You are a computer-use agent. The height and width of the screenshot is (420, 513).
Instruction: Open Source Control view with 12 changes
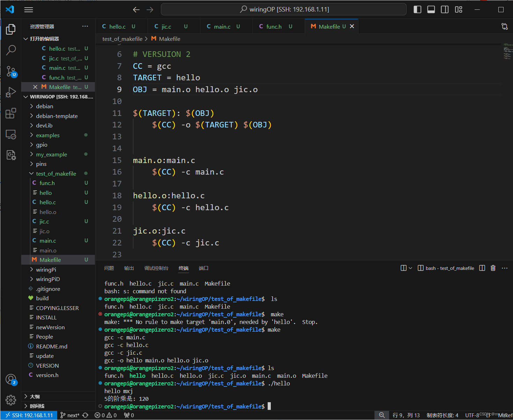(11, 71)
